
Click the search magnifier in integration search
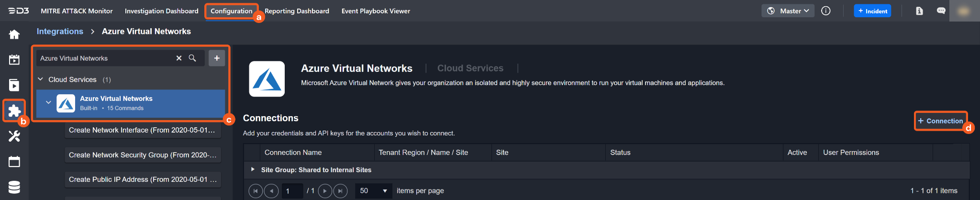192,58
